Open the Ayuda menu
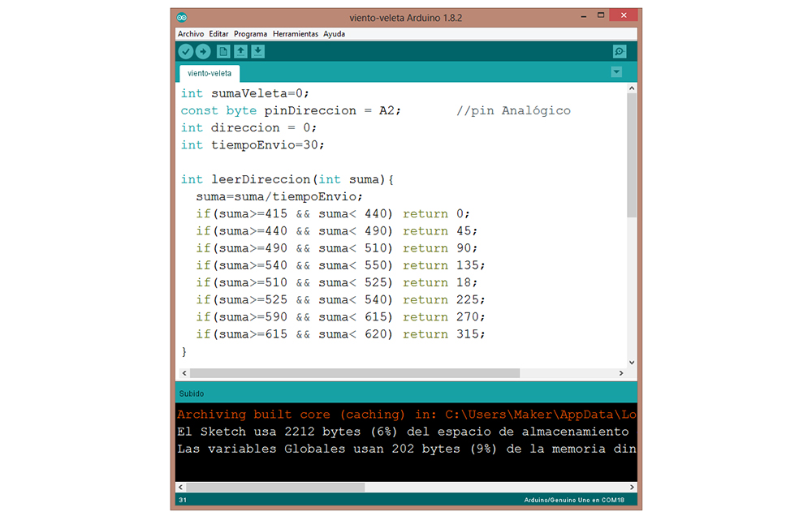This screenshot has width=812, height=516. (334, 34)
